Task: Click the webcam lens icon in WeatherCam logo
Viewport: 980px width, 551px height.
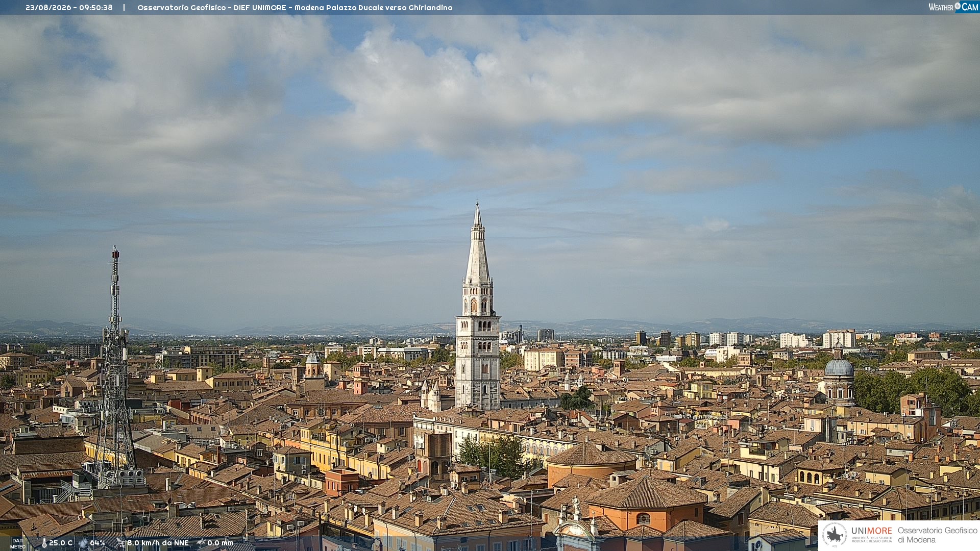Action: 958,6
